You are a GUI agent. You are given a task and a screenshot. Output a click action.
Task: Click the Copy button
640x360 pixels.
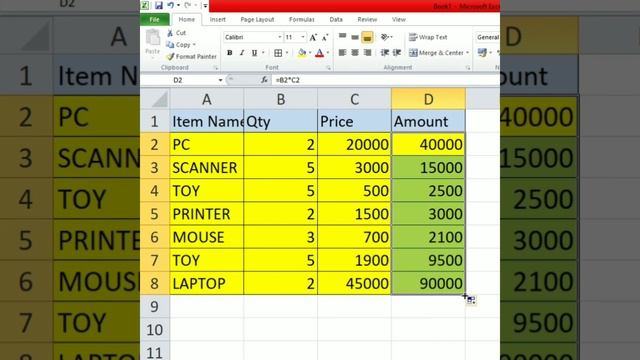pos(179,44)
